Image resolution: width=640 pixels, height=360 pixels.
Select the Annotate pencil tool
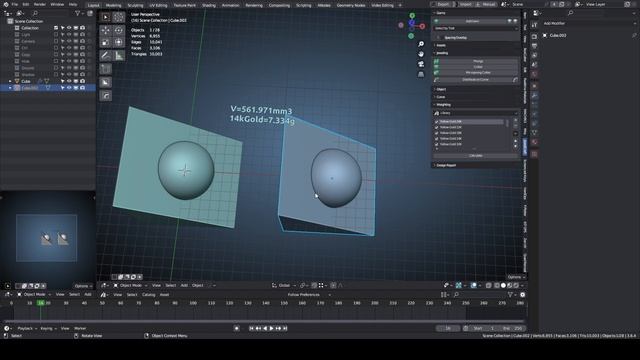pos(106,56)
